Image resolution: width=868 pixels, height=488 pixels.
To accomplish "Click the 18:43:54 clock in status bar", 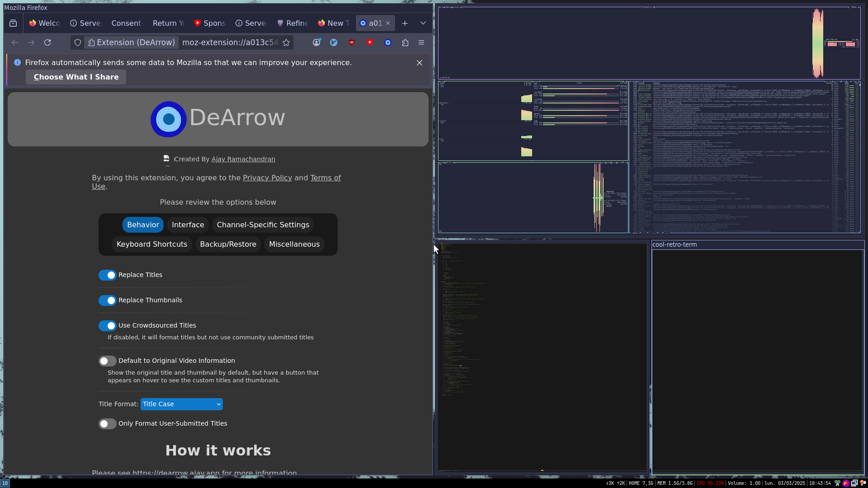I will pyautogui.click(x=820, y=483).
